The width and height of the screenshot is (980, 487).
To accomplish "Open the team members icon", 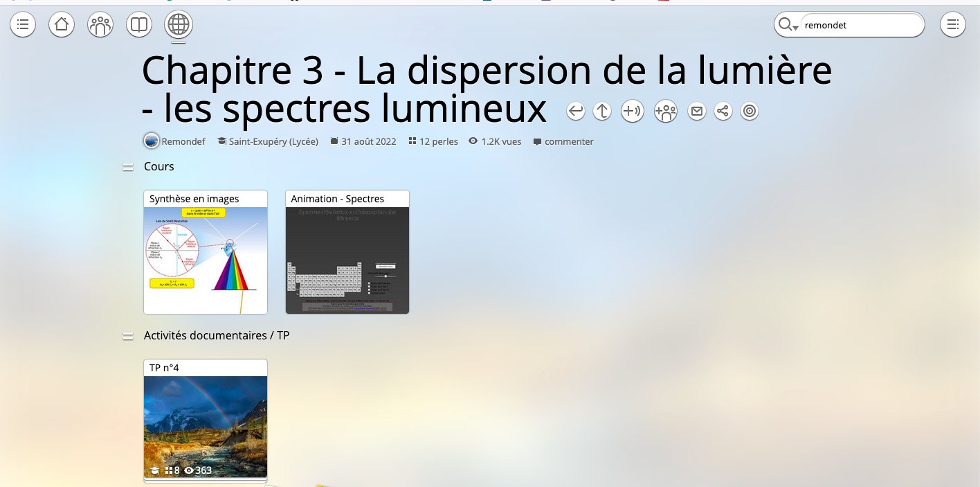I will pyautogui.click(x=100, y=24).
